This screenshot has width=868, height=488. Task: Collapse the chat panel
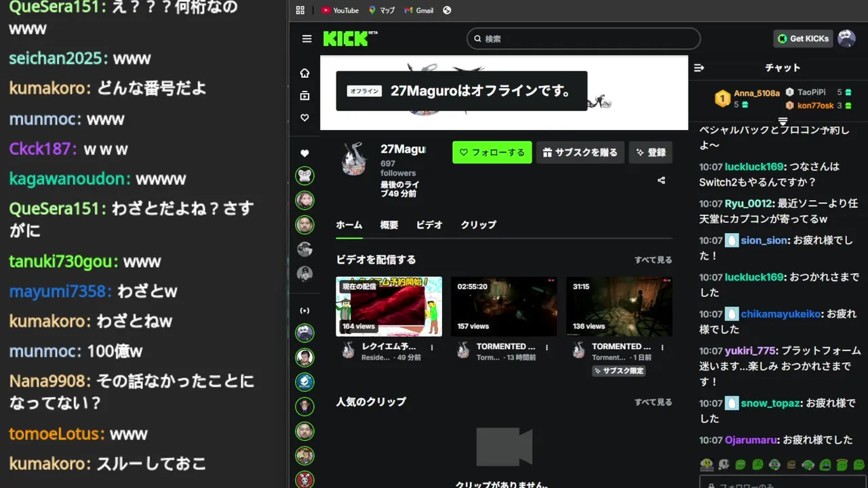coord(699,68)
